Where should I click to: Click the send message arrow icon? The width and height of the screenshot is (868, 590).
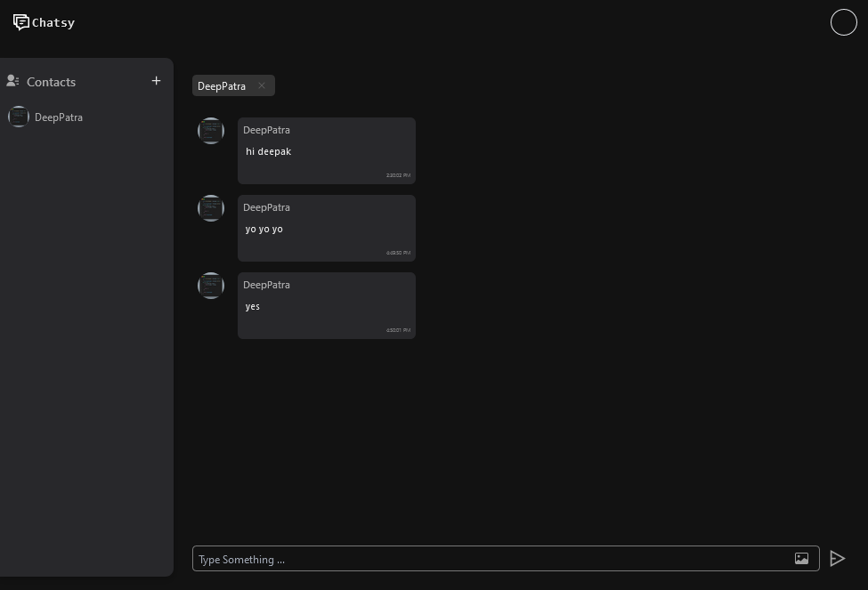tap(837, 558)
